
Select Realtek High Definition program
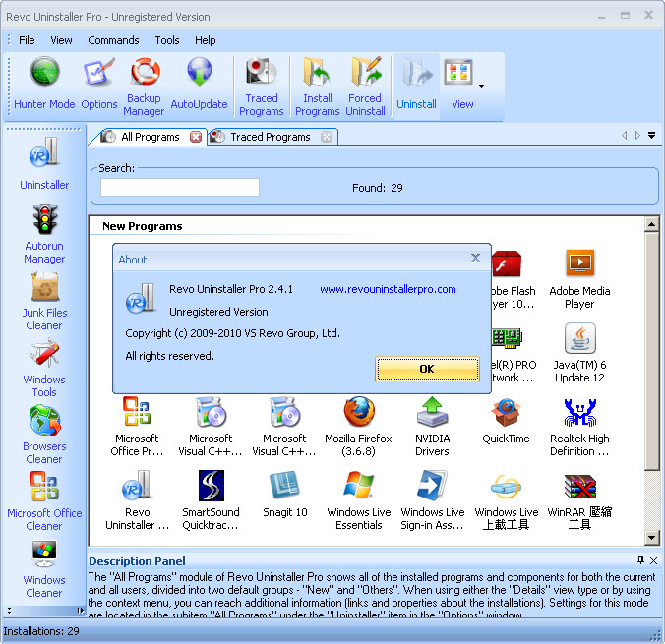coord(579,427)
